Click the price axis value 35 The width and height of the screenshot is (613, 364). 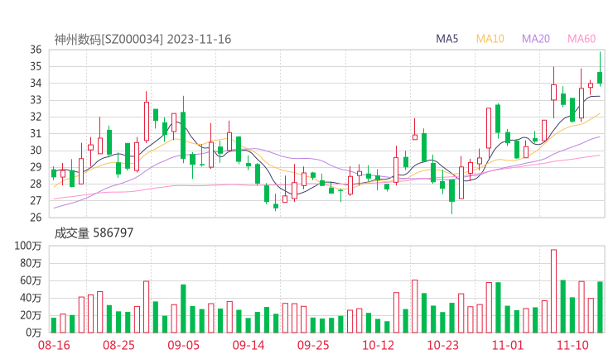(x=36, y=66)
